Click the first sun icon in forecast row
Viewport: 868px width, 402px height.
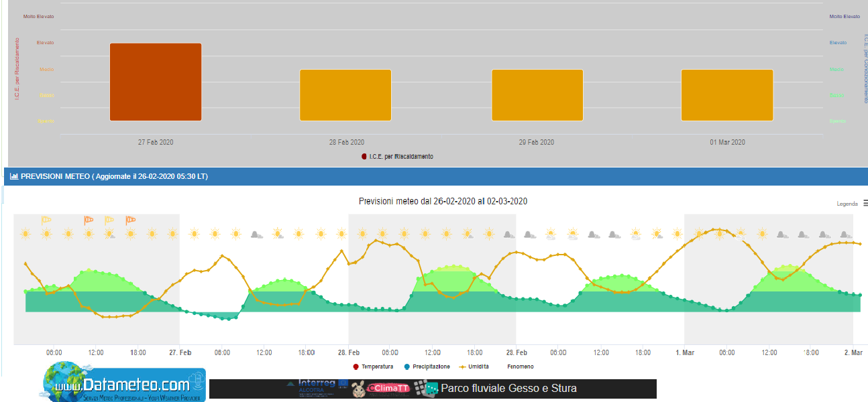[25, 234]
